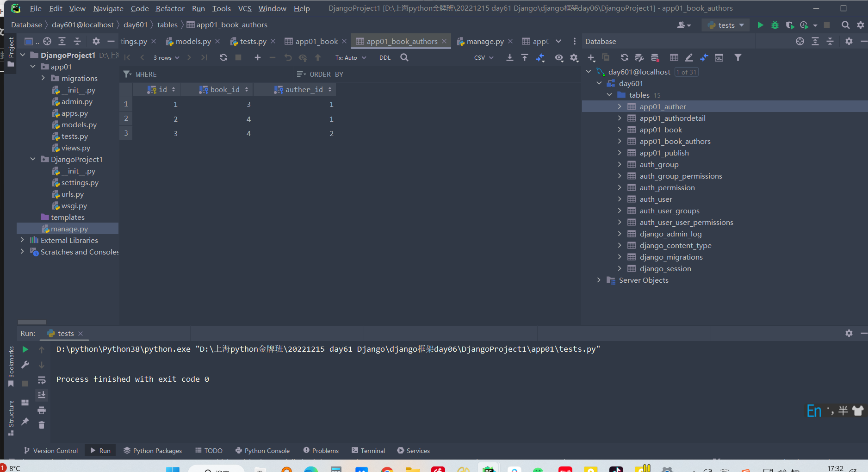Expand the Server Objects node

coord(599,280)
